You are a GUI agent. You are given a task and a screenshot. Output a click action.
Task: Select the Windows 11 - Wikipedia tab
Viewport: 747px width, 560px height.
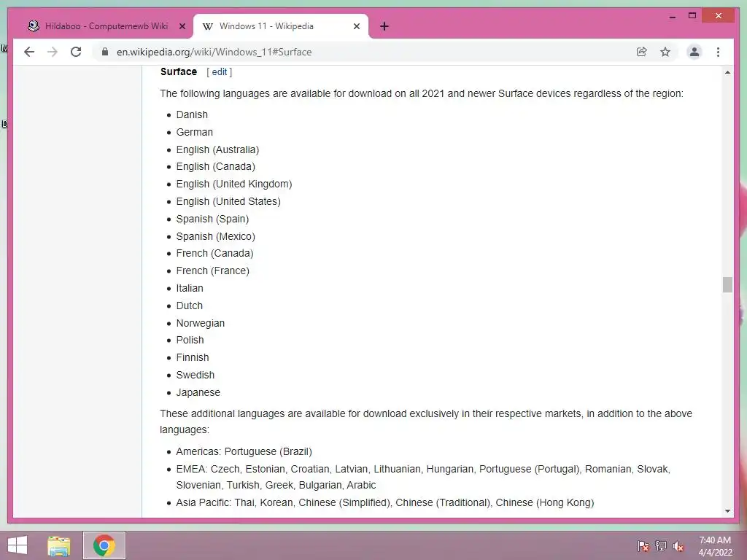pos(281,26)
